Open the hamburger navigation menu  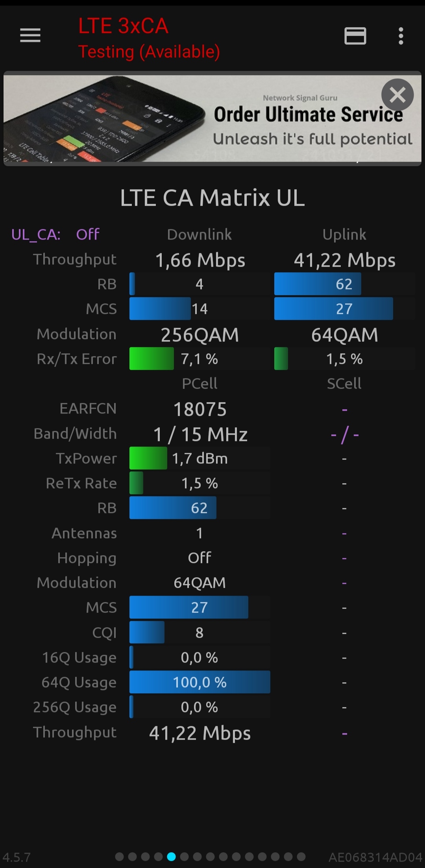(x=30, y=35)
